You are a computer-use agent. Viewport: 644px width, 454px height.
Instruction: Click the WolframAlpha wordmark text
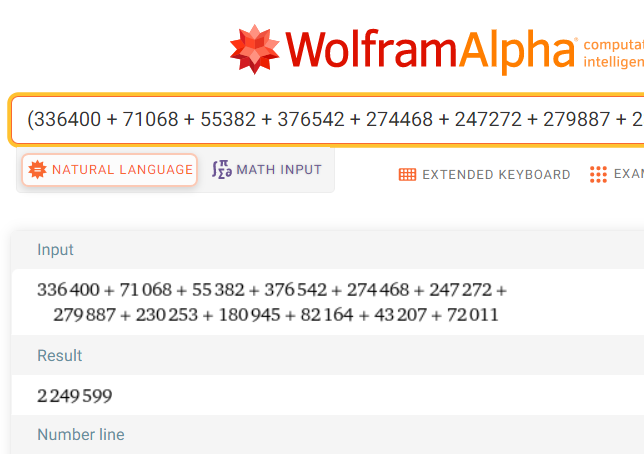(430, 48)
